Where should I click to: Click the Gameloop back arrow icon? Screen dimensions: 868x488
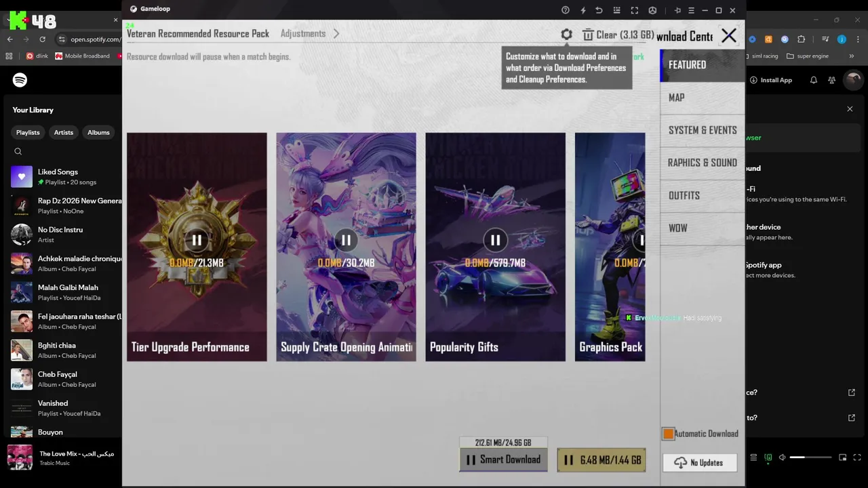(x=599, y=10)
